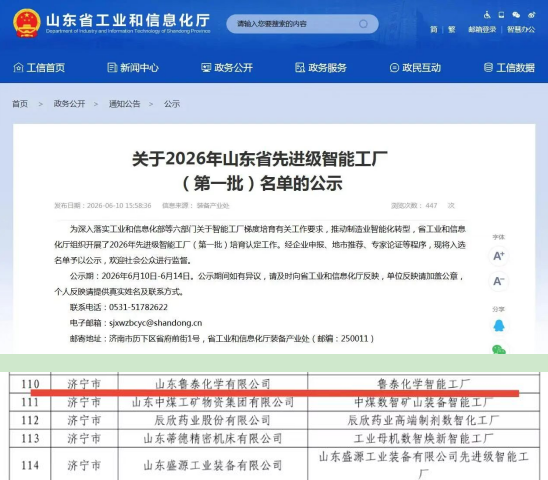Switch to traditional Chinese (繁)
This screenshot has height=480, width=548.
pos(452,30)
